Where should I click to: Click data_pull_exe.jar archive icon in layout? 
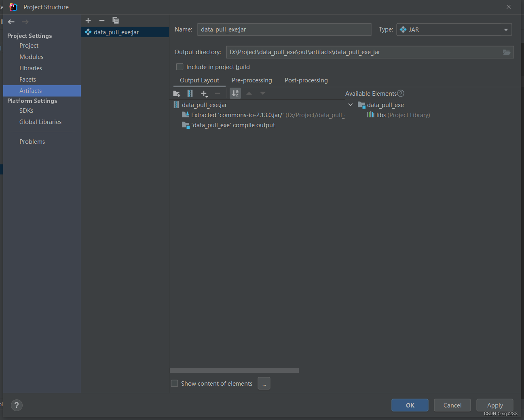[x=176, y=105]
